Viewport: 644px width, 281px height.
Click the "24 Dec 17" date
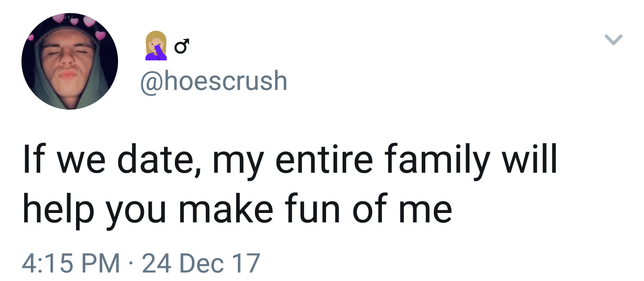[201, 263]
